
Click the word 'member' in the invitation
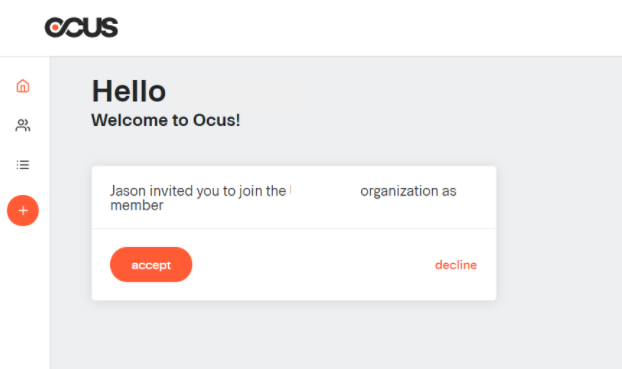(x=136, y=205)
